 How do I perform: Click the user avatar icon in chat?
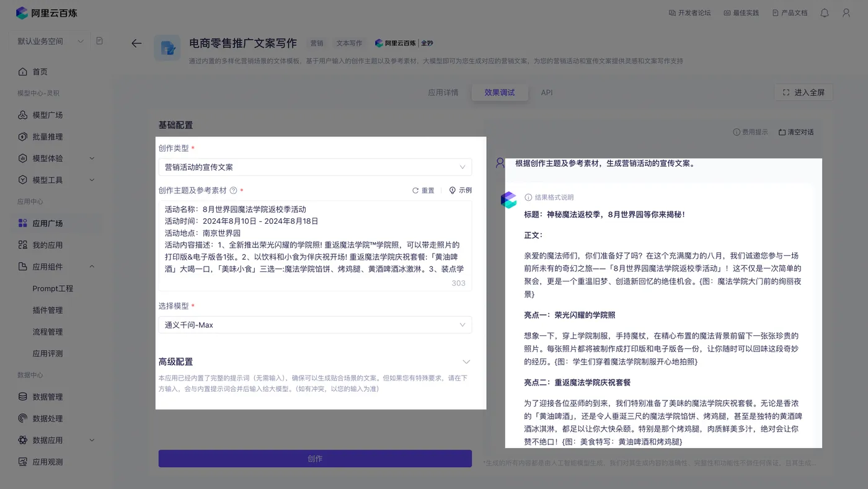pyautogui.click(x=500, y=163)
